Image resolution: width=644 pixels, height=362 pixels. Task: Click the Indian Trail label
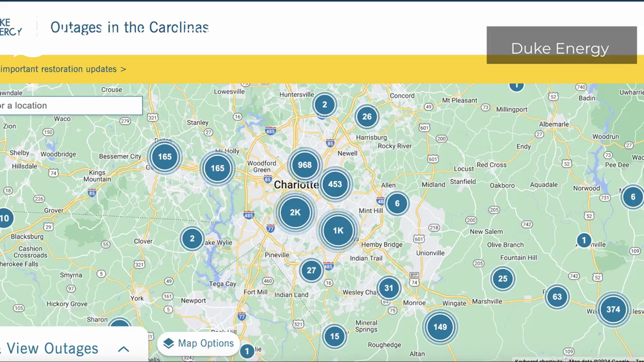click(366, 258)
